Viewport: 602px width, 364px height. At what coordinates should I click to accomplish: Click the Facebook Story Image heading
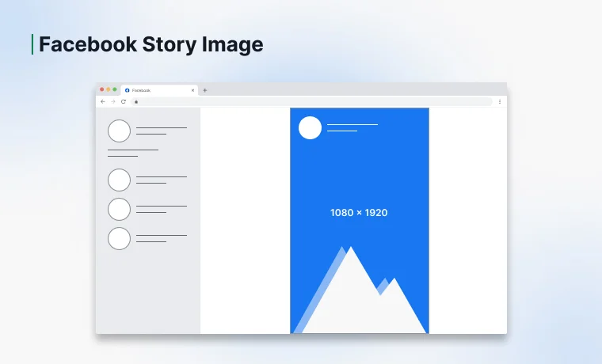point(150,44)
